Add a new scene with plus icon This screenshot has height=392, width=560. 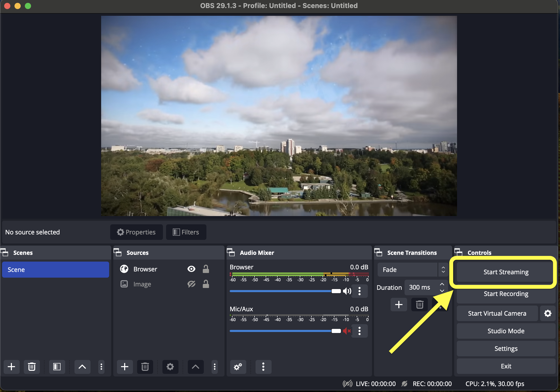point(11,366)
